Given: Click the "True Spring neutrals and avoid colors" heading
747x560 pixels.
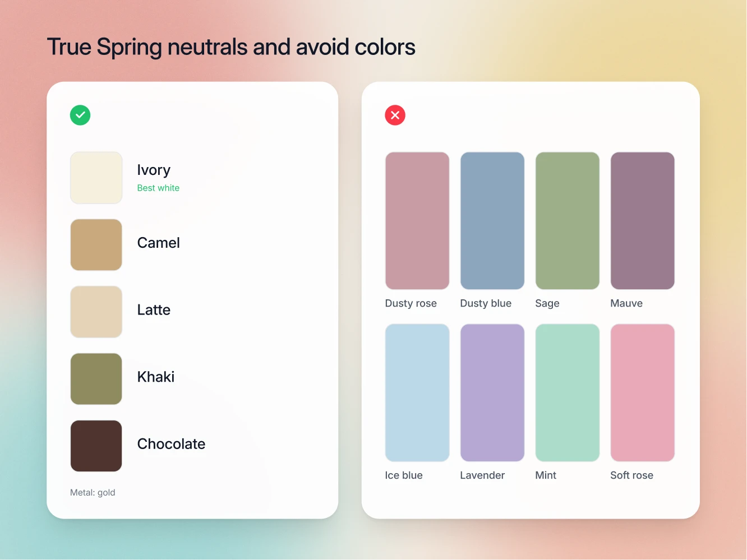Looking at the screenshot, I should [231, 48].
